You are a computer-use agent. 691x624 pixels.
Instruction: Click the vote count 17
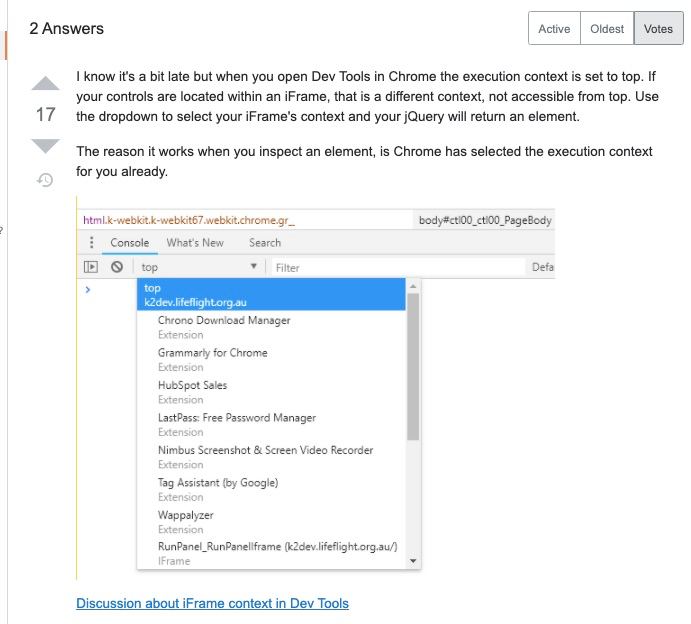point(45,115)
